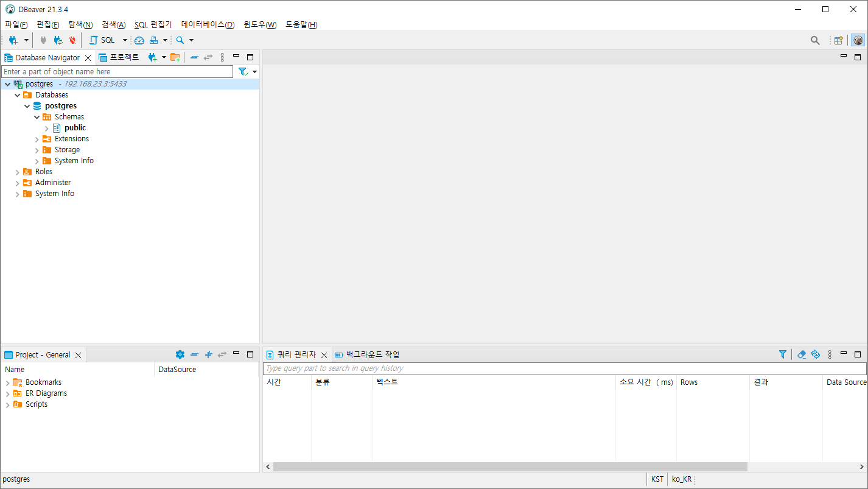868x489 pixels.
Task: Open dropdown arrow beside Navigator's New Connection icon
Action: coord(164,57)
